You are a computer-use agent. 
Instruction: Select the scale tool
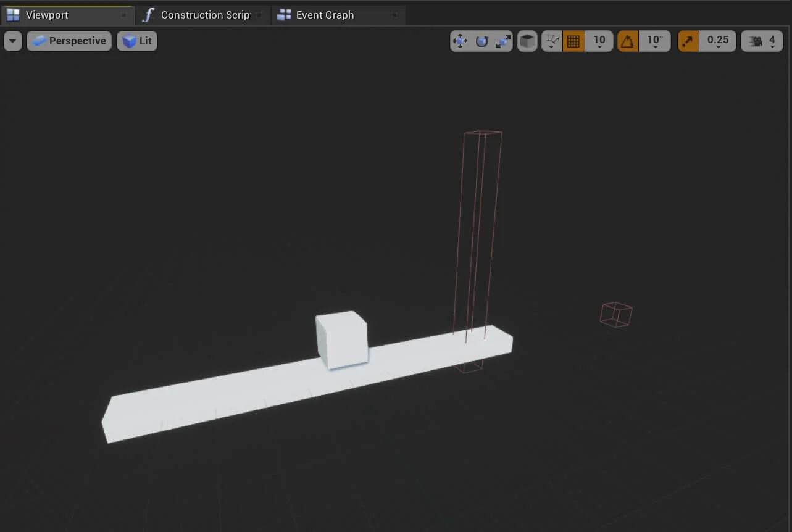(503, 41)
